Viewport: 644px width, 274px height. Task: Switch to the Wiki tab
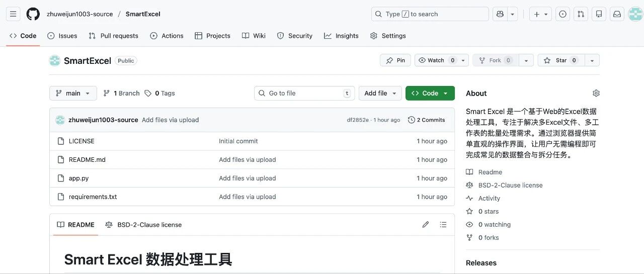click(254, 36)
